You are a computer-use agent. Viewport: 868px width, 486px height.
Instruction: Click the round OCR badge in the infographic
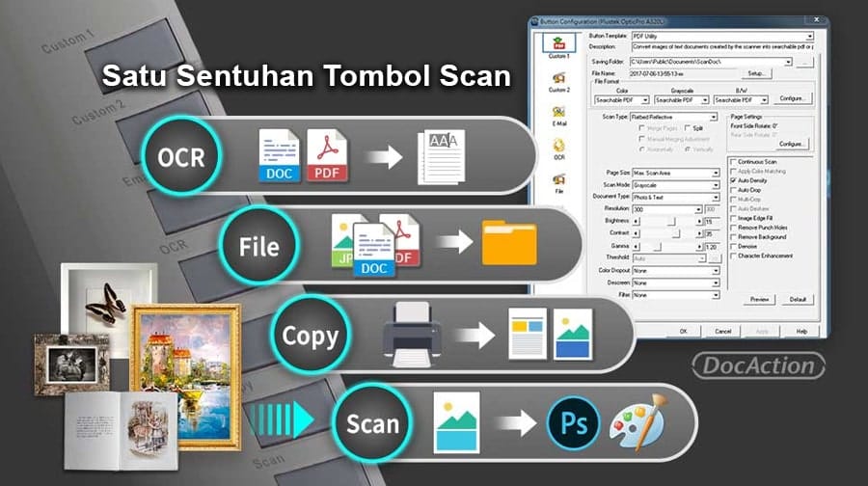[x=181, y=156]
